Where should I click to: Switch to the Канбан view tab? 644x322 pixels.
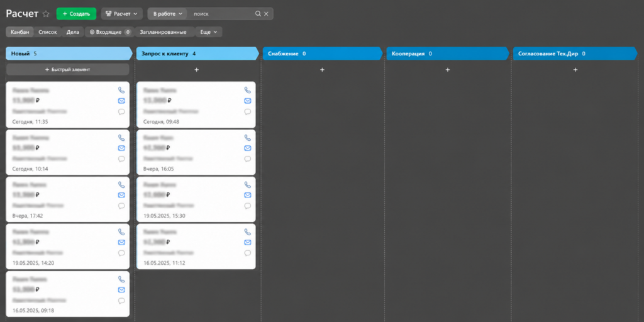click(20, 32)
